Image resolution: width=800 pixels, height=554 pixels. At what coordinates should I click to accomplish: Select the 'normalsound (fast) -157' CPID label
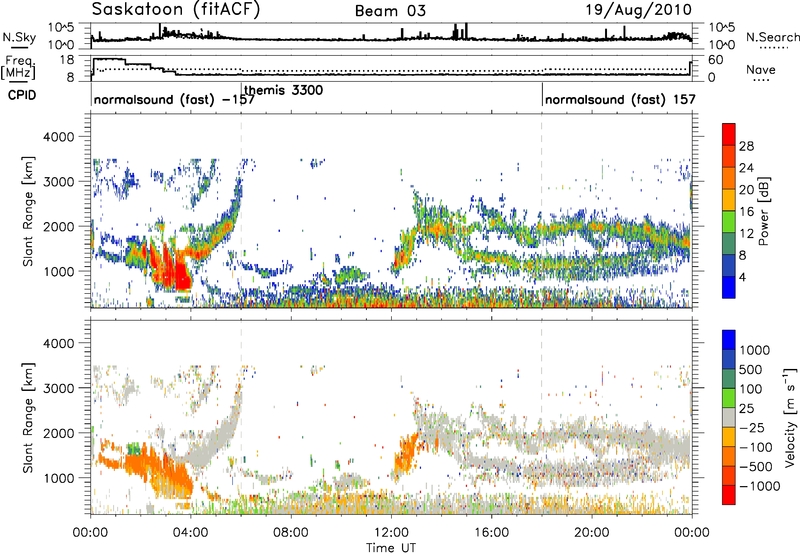174,99
